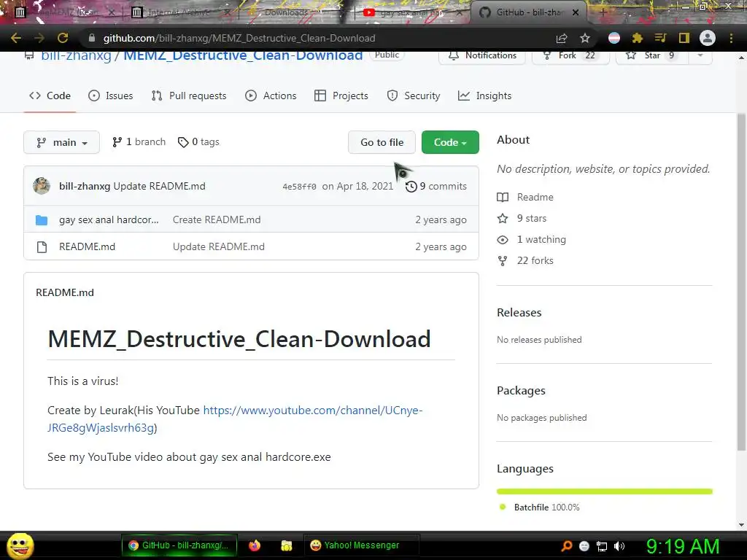Click the network tray icon
The height and width of the screenshot is (560, 747).
coord(602,546)
